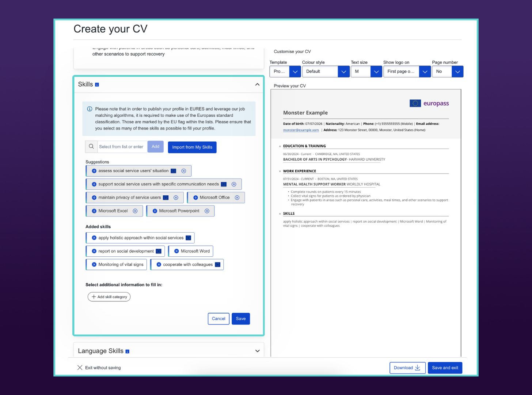The image size is (532, 395).
Task: Click the download arrow icon
Action: [x=417, y=368]
